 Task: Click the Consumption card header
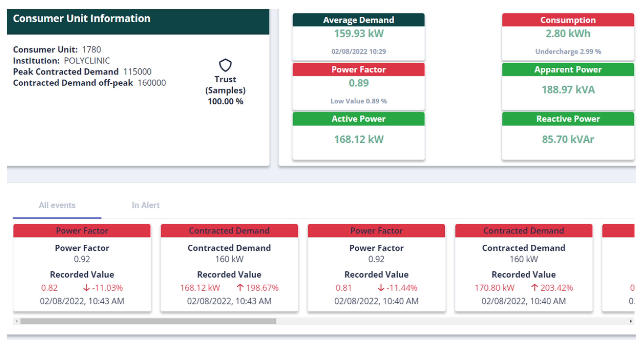pos(568,20)
